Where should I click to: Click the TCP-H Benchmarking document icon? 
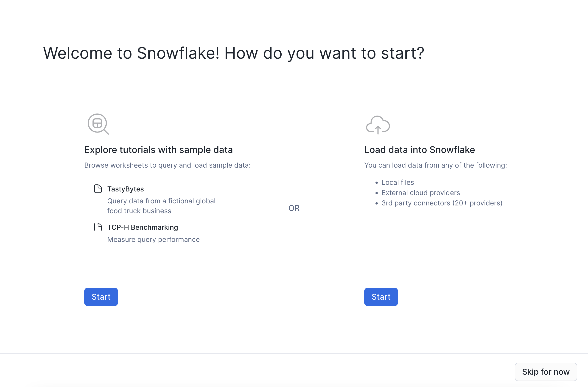[98, 227]
